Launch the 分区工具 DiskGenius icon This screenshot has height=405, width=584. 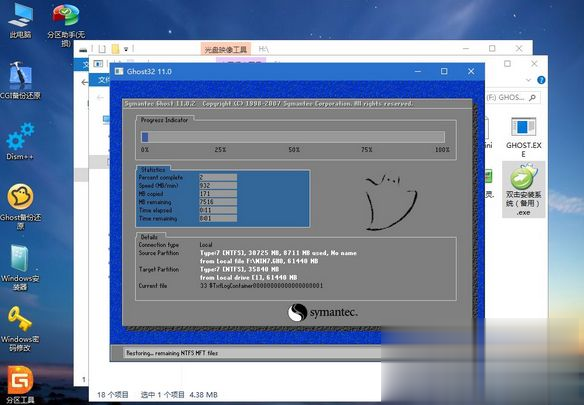click(20, 385)
